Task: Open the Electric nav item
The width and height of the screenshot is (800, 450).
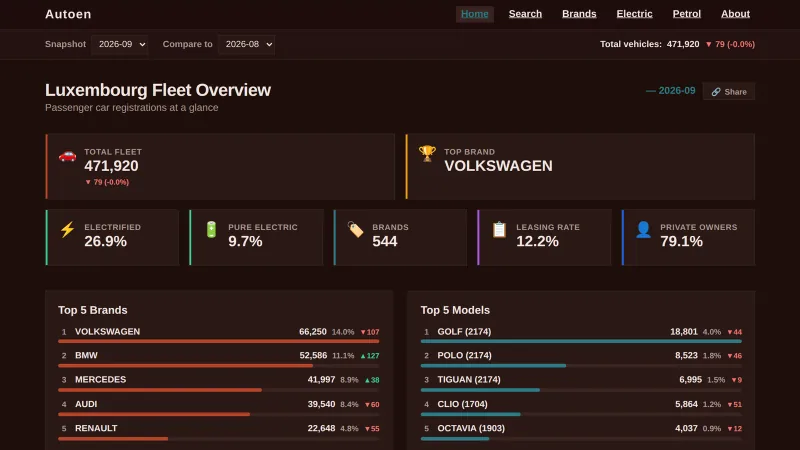Action: [x=634, y=14]
